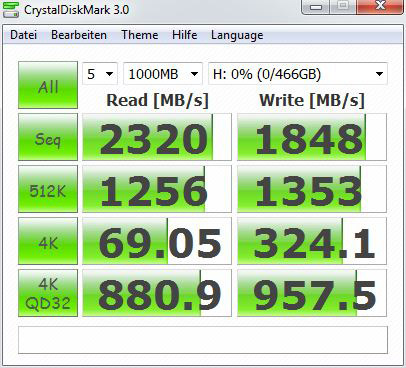
Task: Open the Datei menu
Action: pos(23,35)
